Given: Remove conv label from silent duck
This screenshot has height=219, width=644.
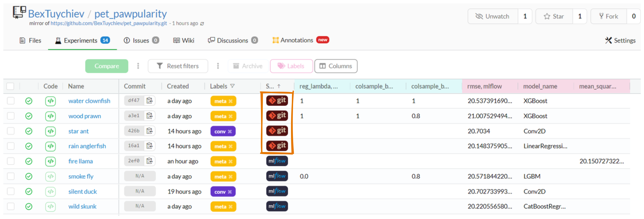Looking at the screenshot, I should (x=230, y=192).
